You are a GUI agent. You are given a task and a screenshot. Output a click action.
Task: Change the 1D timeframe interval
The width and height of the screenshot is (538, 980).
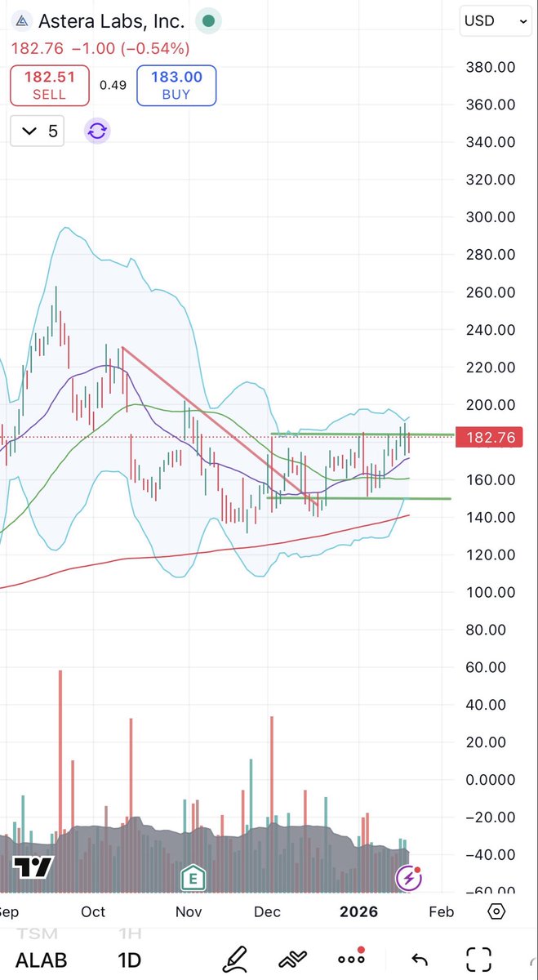130,960
